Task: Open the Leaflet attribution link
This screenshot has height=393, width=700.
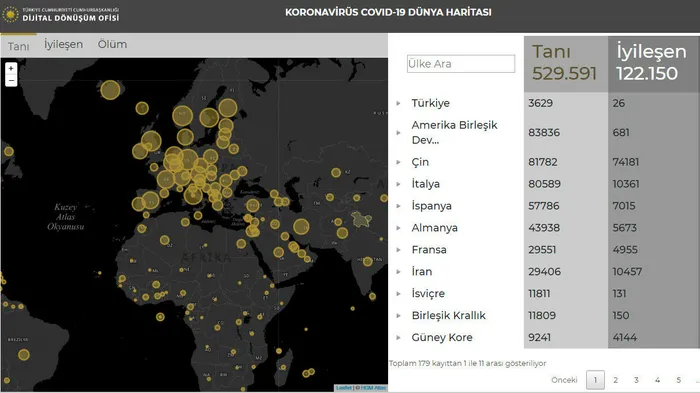Action: pyautogui.click(x=344, y=388)
